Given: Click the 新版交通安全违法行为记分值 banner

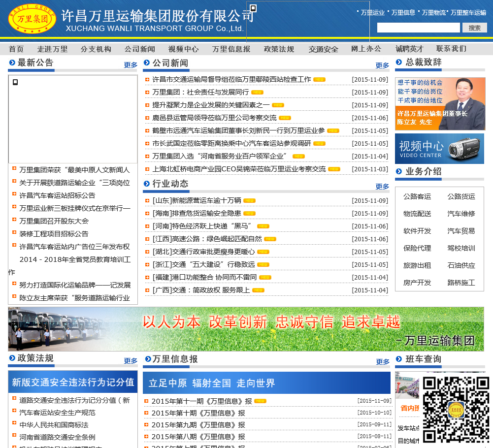Looking at the screenshot, I should click(x=73, y=382).
